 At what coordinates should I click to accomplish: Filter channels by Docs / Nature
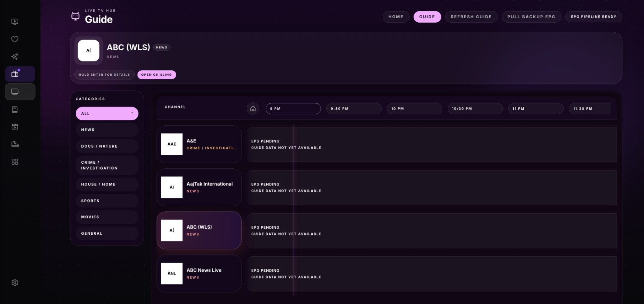point(107,146)
